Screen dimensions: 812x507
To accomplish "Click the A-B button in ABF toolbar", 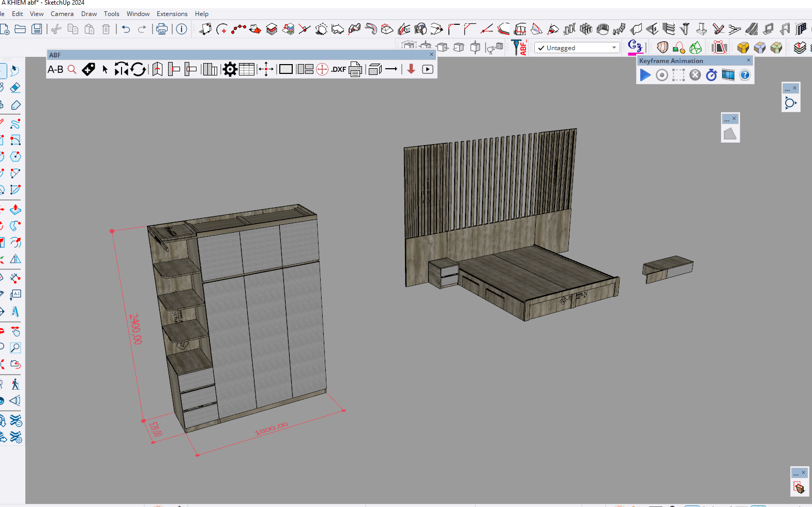I will click(55, 69).
